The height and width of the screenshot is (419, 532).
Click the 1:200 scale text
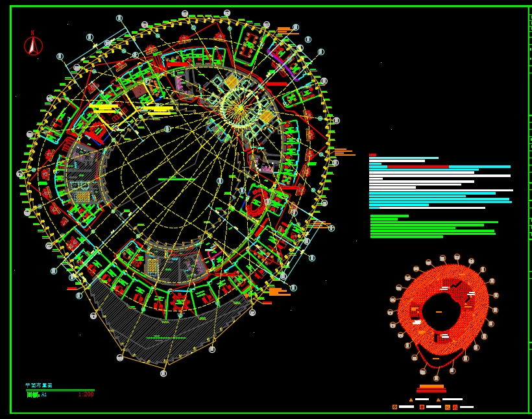point(86,394)
